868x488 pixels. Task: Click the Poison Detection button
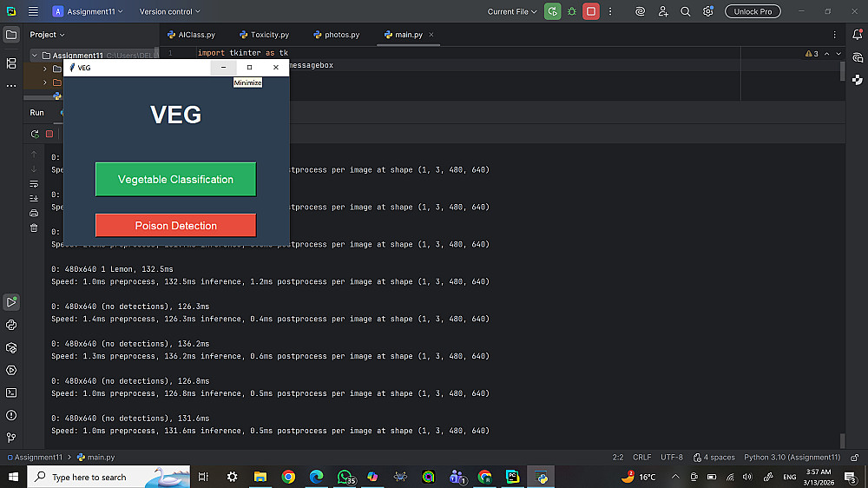175,226
